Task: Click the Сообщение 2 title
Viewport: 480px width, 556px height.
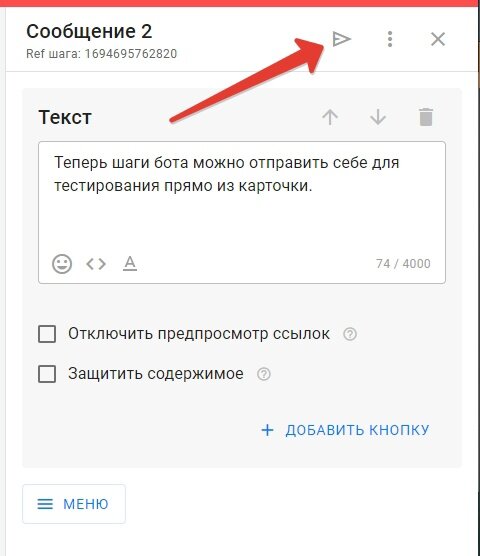Action: pyautogui.click(x=89, y=32)
